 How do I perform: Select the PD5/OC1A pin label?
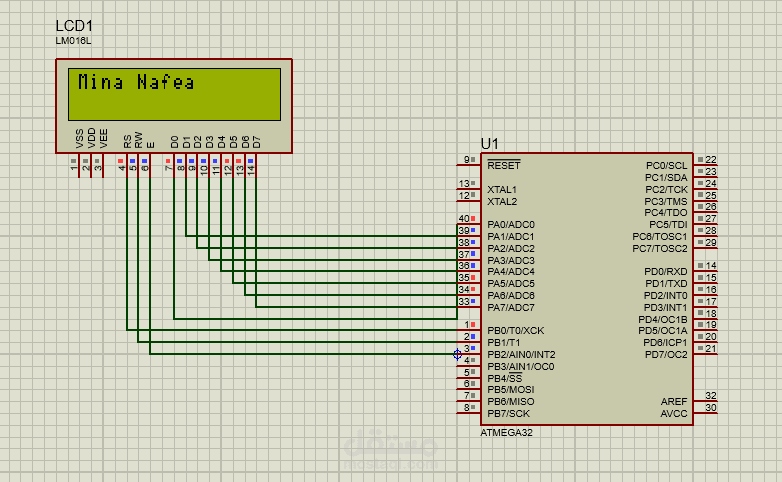pos(663,330)
